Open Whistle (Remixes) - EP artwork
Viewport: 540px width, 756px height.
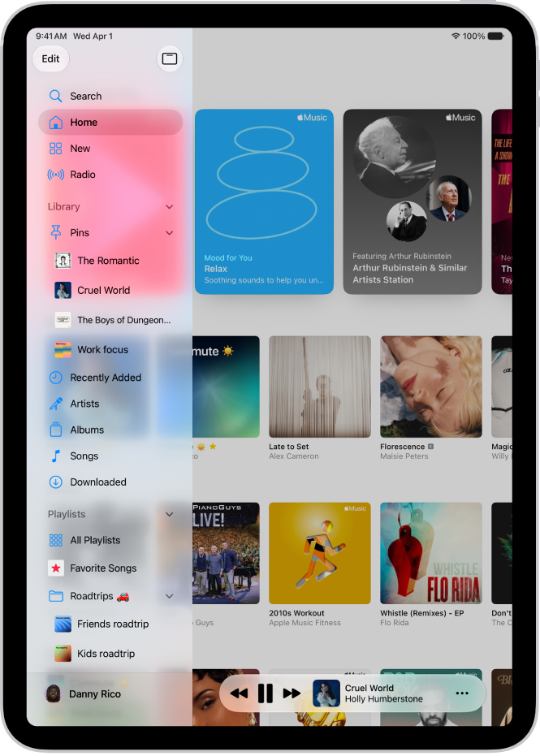(x=431, y=553)
